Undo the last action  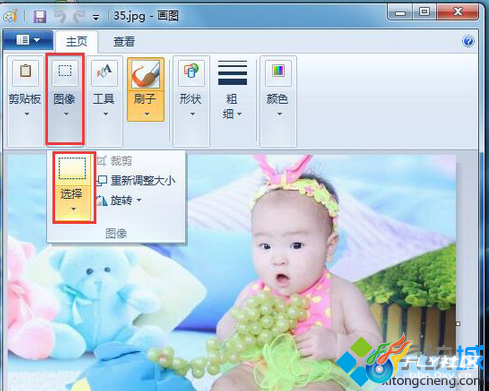(x=60, y=16)
